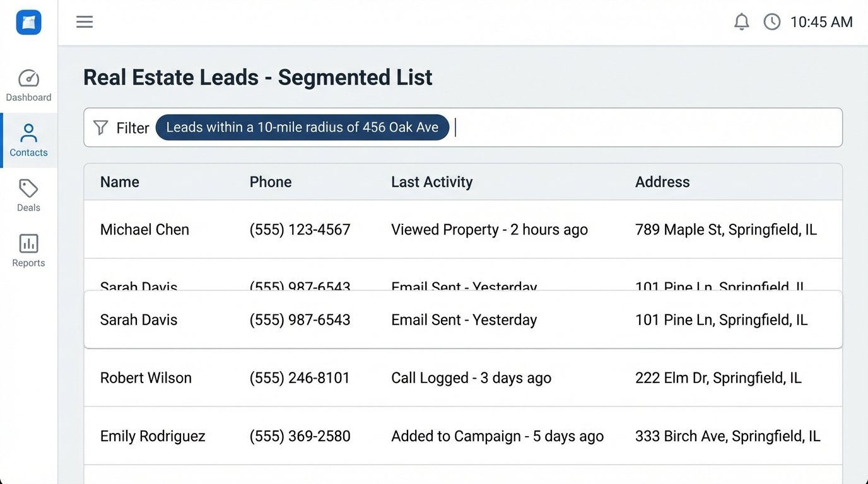Click the clock icon near the time
Screen dimensions: 868x484
pyautogui.click(x=771, y=21)
